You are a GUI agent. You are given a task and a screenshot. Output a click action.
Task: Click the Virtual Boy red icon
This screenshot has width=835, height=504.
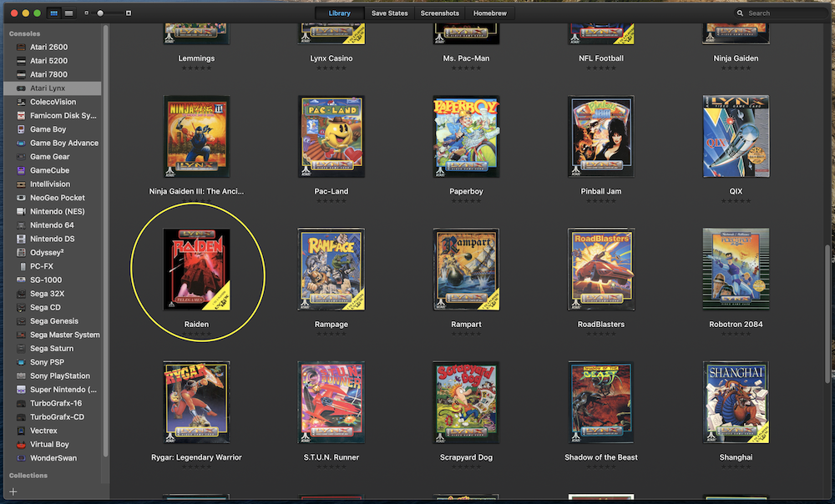click(21, 445)
